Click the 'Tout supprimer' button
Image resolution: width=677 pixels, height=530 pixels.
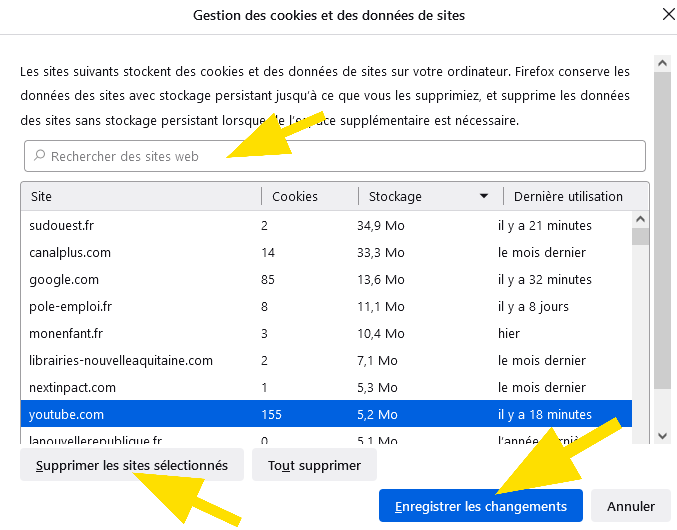314,465
